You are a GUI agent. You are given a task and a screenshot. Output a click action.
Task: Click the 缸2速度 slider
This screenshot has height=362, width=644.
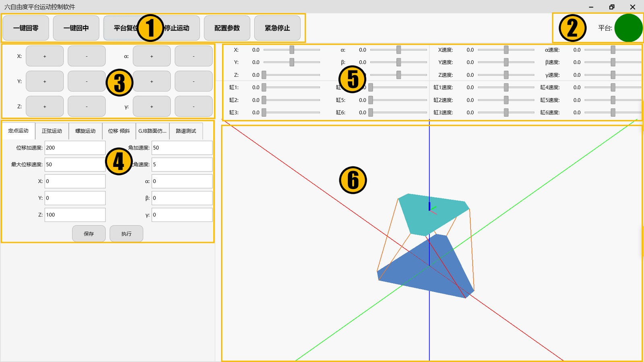coord(506,100)
